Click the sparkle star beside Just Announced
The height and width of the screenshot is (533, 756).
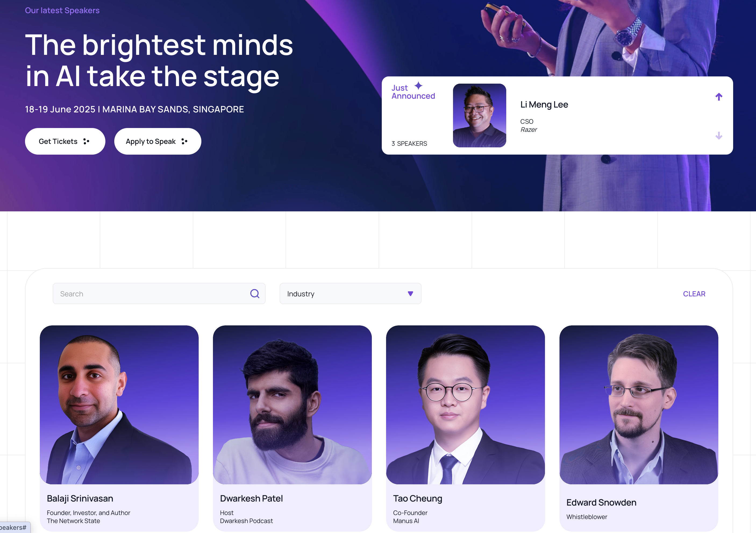[418, 86]
